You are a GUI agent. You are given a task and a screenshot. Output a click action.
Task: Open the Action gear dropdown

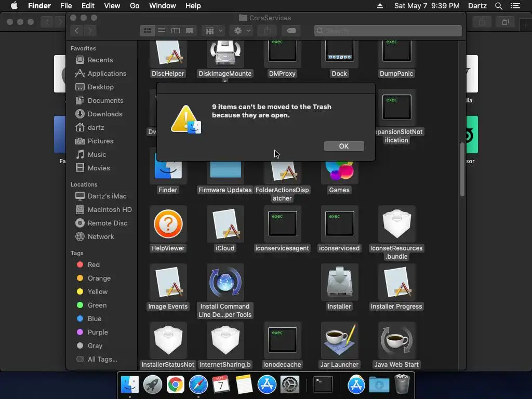tap(242, 31)
